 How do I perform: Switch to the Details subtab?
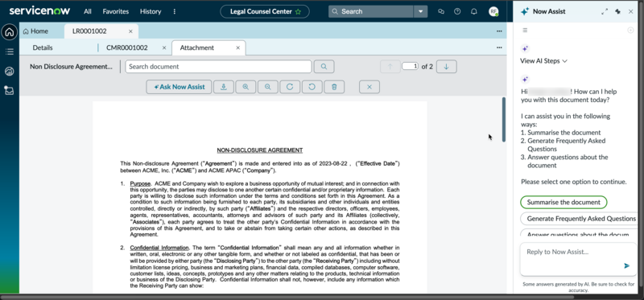click(43, 47)
